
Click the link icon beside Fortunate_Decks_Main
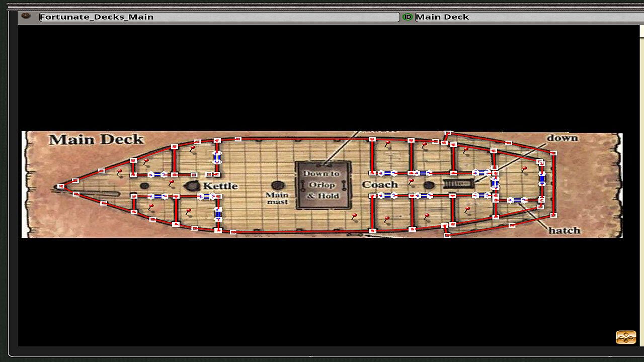tap(26, 16)
